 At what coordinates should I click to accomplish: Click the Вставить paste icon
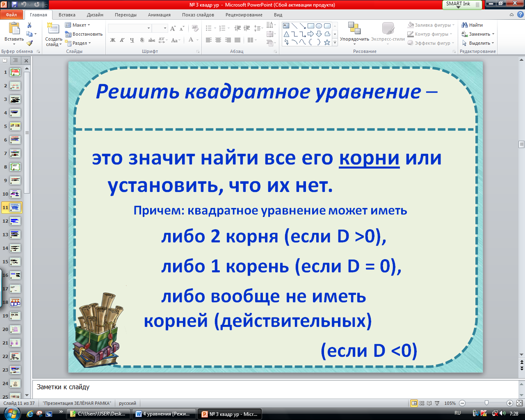pos(14,30)
